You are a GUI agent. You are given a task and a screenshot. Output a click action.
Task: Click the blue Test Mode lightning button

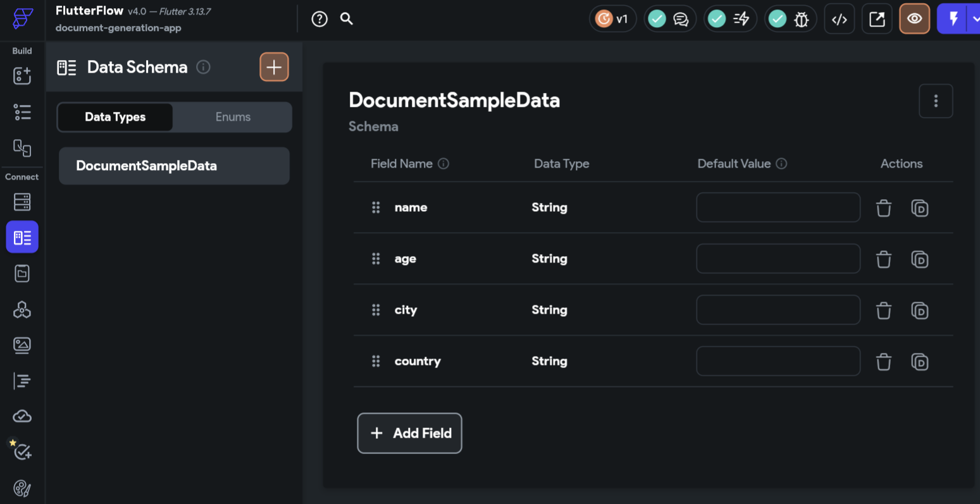(x=953, y=19)
